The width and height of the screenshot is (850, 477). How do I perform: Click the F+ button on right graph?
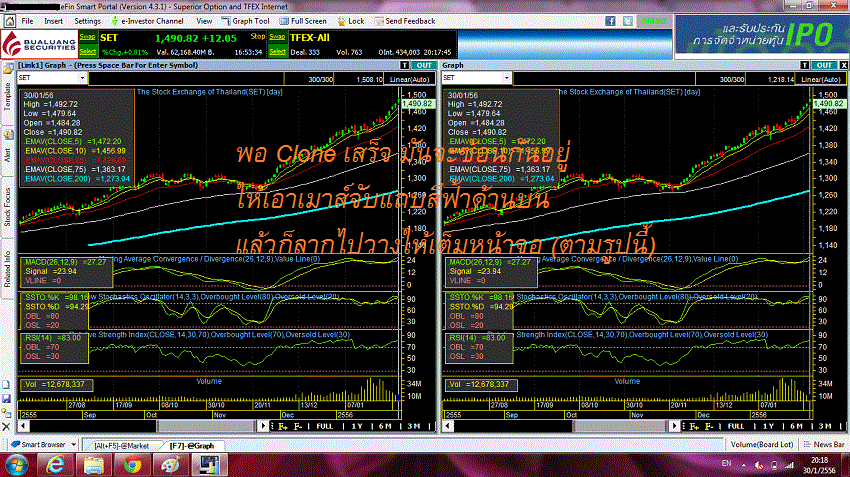coord(694,427)
